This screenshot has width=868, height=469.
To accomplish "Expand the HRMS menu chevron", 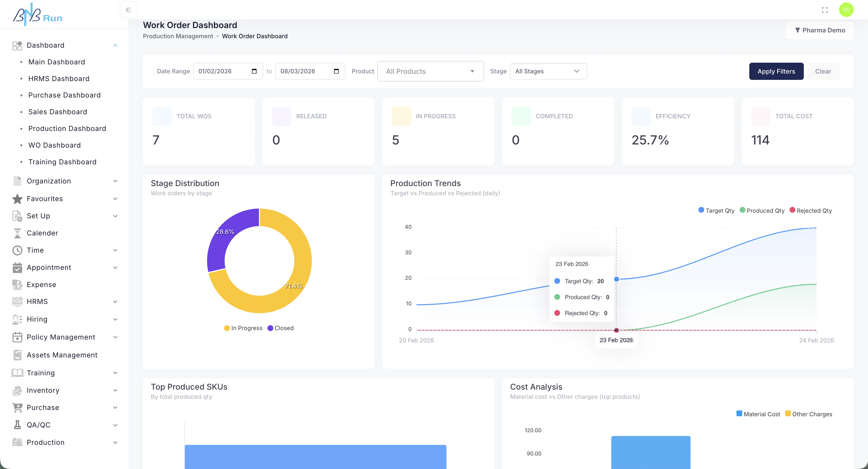I will coord(115,302).
